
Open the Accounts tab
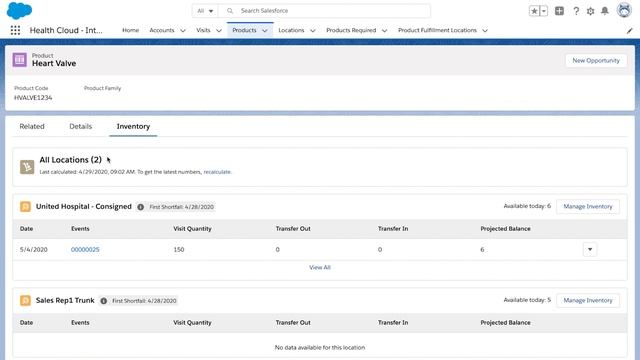click(x=162, y=30)
